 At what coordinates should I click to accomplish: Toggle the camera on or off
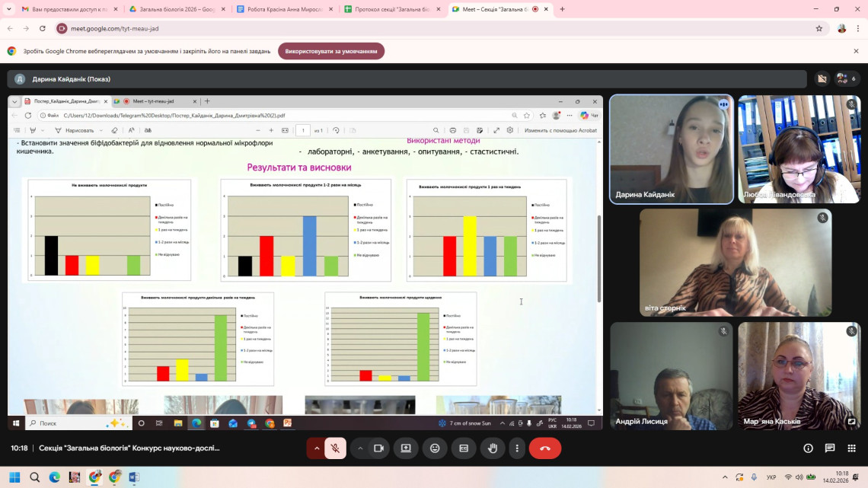click(378, 448)
